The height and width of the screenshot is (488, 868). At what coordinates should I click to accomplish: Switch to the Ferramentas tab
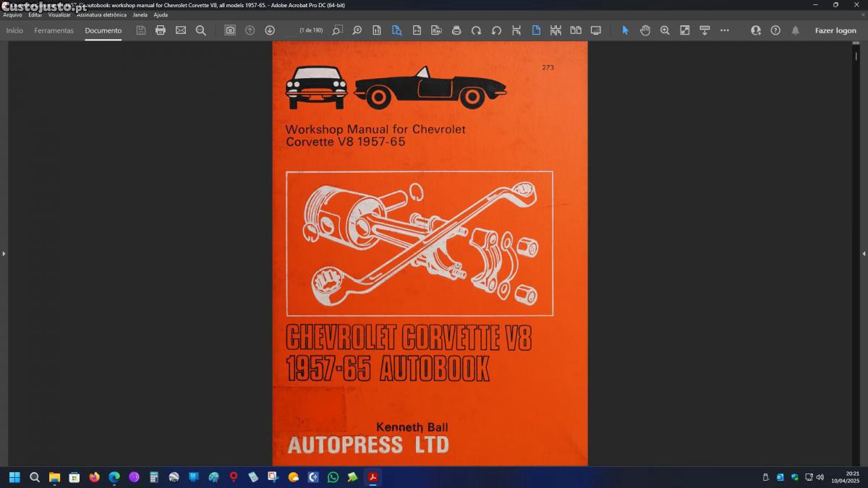click(x=54, y=30)
